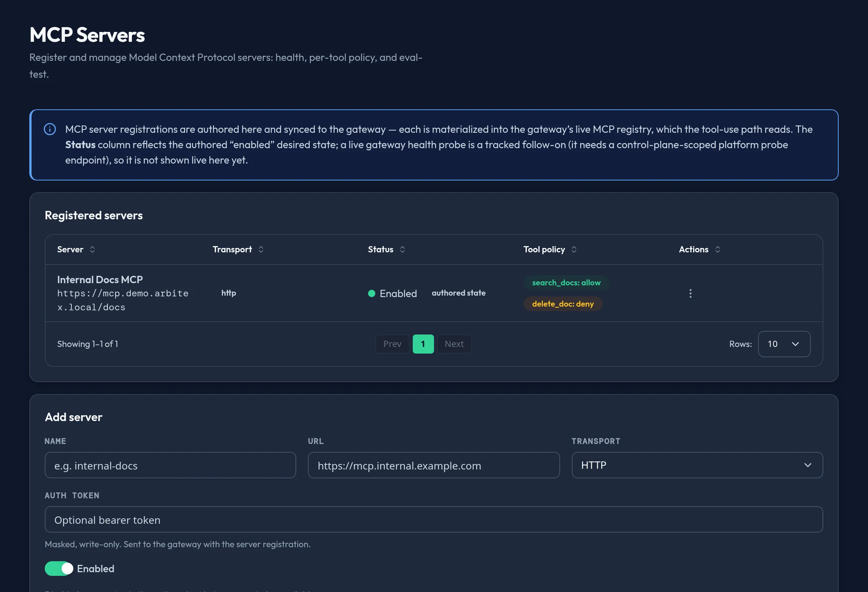Viewport: 868px width, 592px height.
Task: Click the search_docs: allow policy badge
Action: click(566, 282)
